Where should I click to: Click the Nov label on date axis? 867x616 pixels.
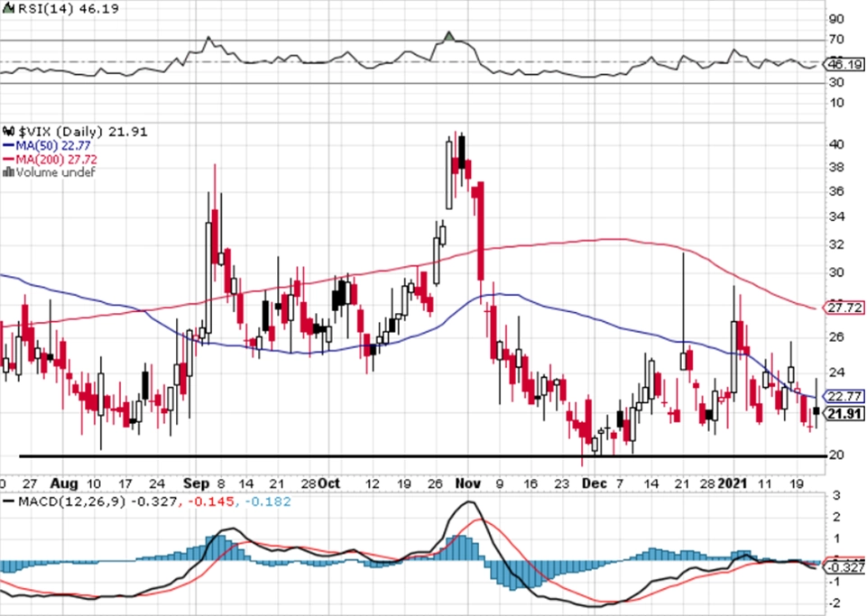467,483
